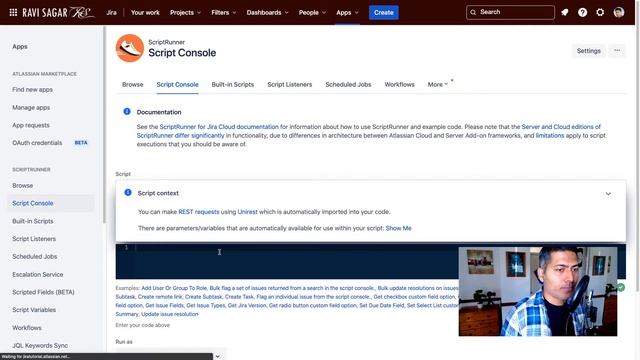Load the Create remote link example

click(160, 297)
